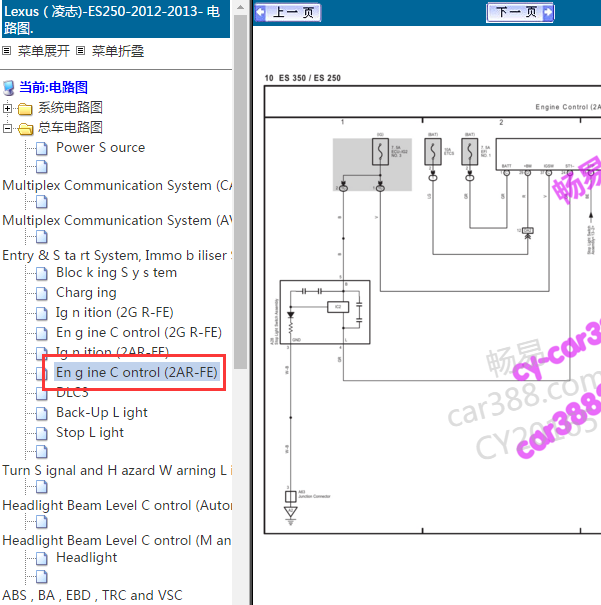Go to previous page with 上一页 button

(x=288, y=12)
